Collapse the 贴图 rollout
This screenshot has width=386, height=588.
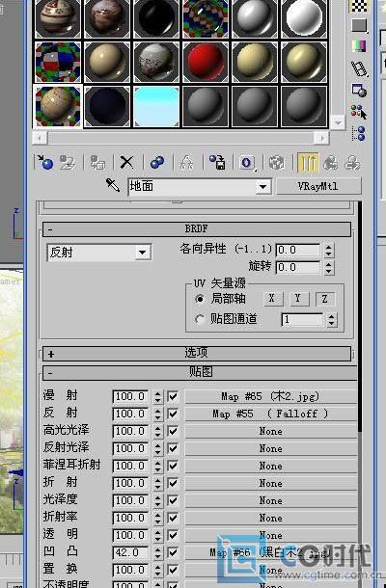200,372
